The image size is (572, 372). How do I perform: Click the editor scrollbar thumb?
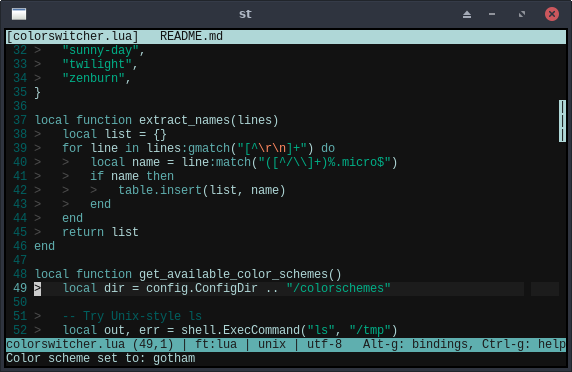(562, 121)
